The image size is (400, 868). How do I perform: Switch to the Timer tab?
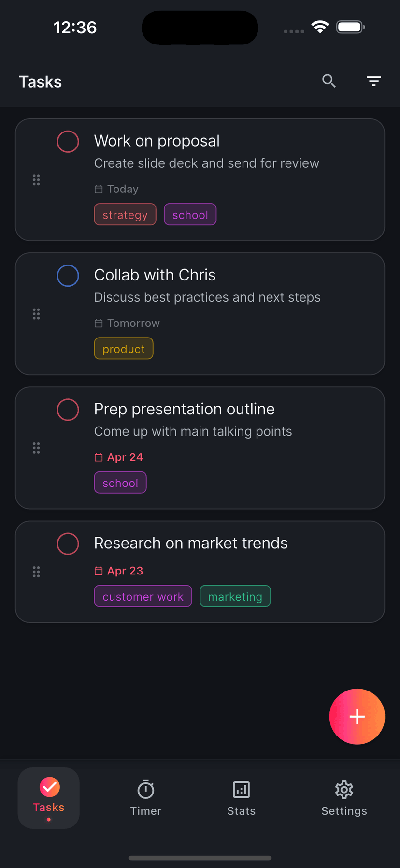145,797
